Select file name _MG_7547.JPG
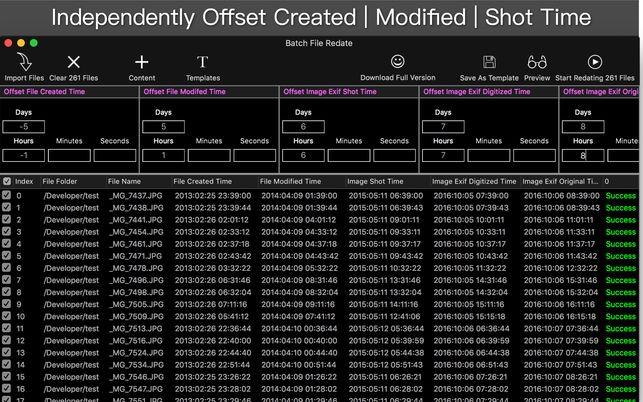The image size is (643, 402). click(136, 389)
